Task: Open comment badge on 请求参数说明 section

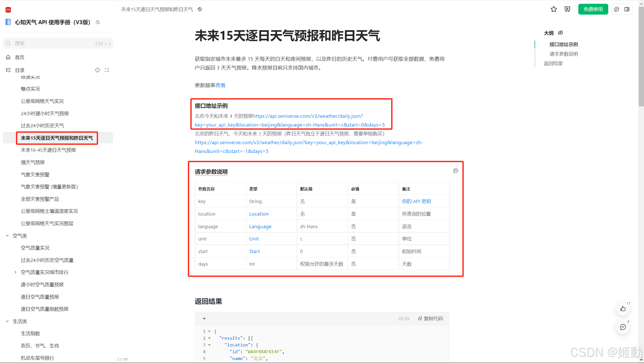Action: pyautogui.click(x=456, y=171)
